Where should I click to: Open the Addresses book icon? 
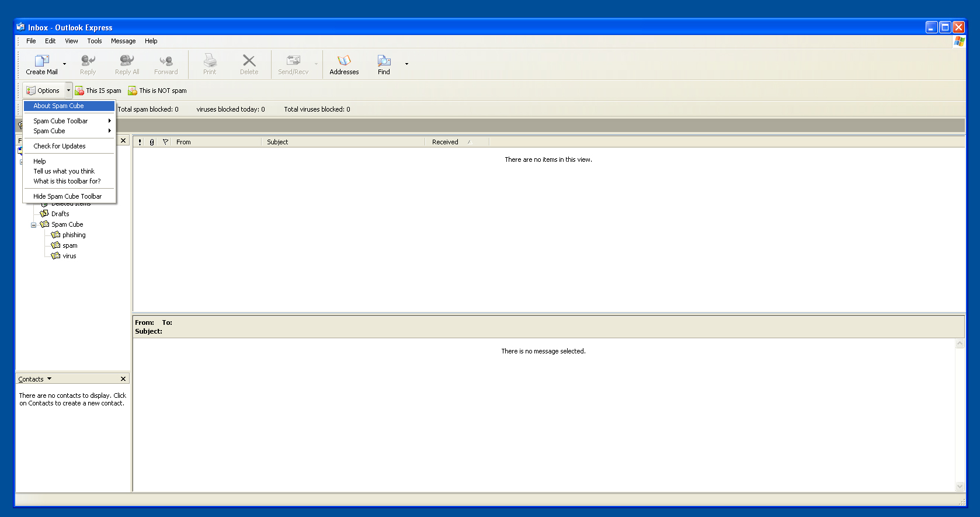point(344,61)
